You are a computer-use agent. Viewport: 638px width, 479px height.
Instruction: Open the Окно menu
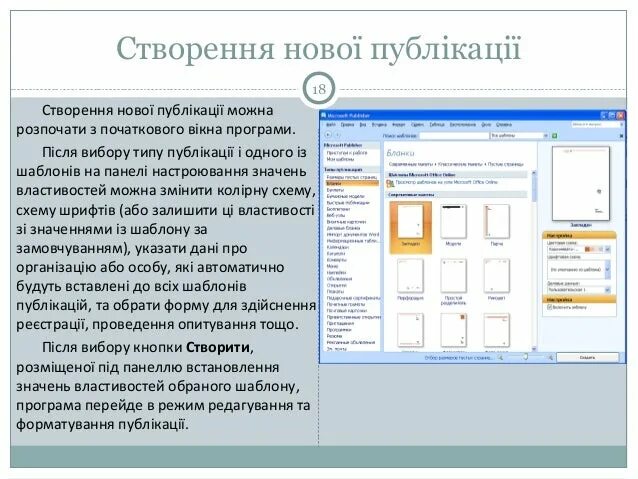486,125
